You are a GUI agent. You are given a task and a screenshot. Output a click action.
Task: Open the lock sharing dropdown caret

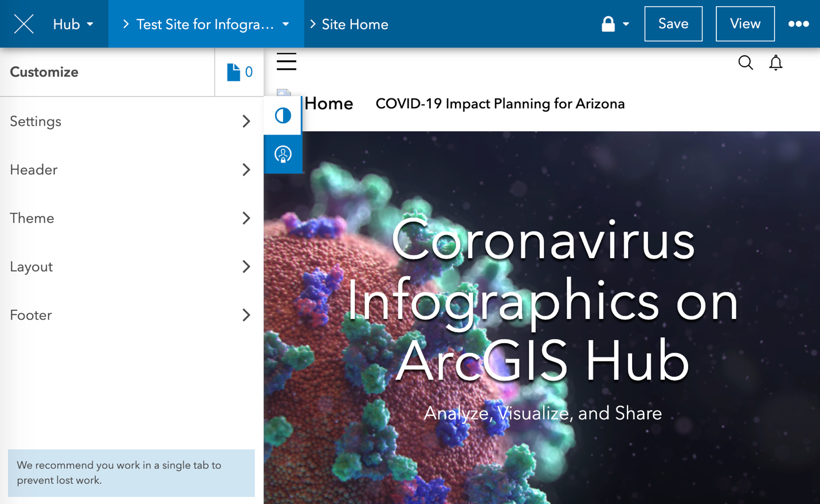625,23
